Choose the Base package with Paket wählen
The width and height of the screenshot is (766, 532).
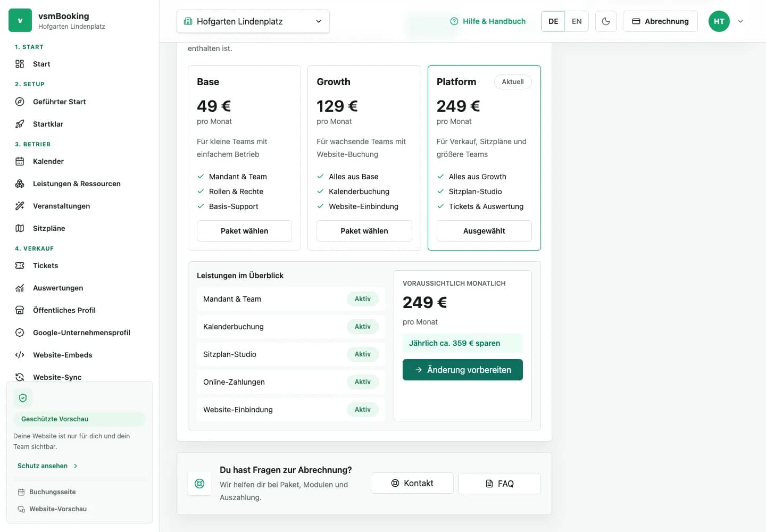pos(244,231)
